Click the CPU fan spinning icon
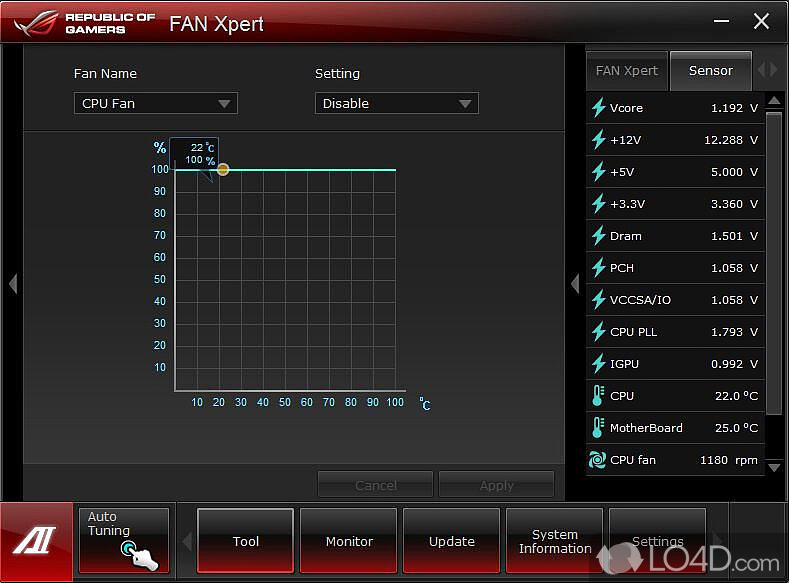This screenshot has height=583, width=789. pos(597,460)
